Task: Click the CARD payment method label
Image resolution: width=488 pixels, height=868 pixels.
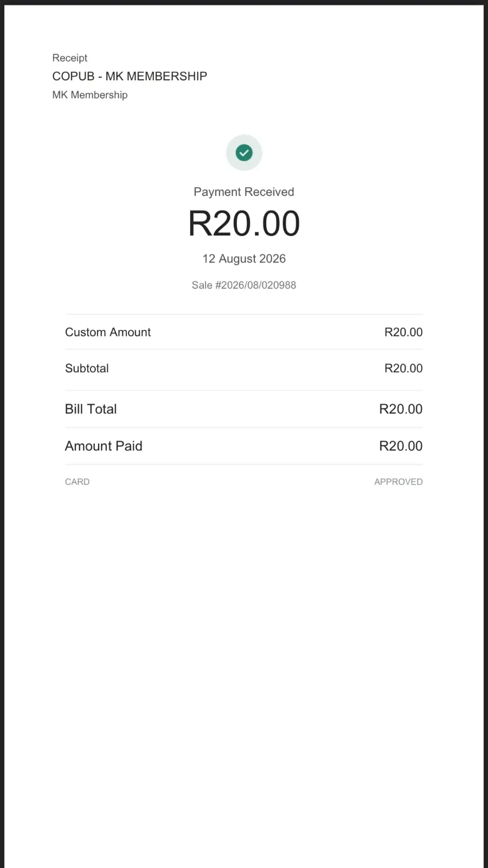Action: [x=78, y=482]
